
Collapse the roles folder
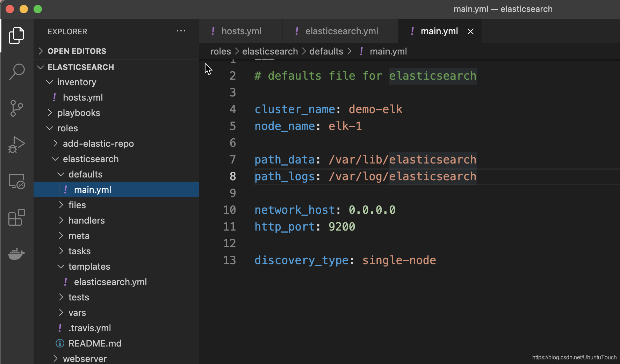point(50,128)
